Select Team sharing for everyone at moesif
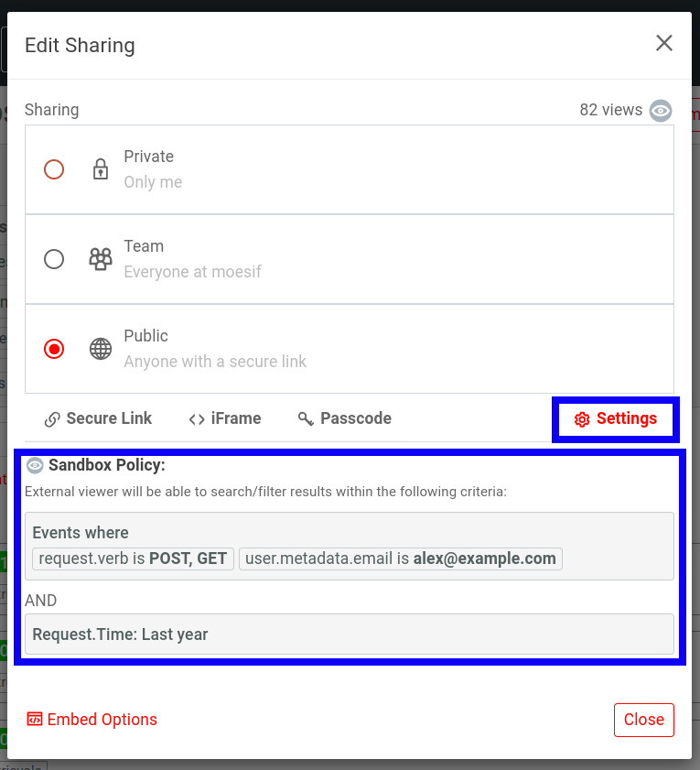Screen dimensions: 700x770 pyautogui.click(x=54, y=258)
